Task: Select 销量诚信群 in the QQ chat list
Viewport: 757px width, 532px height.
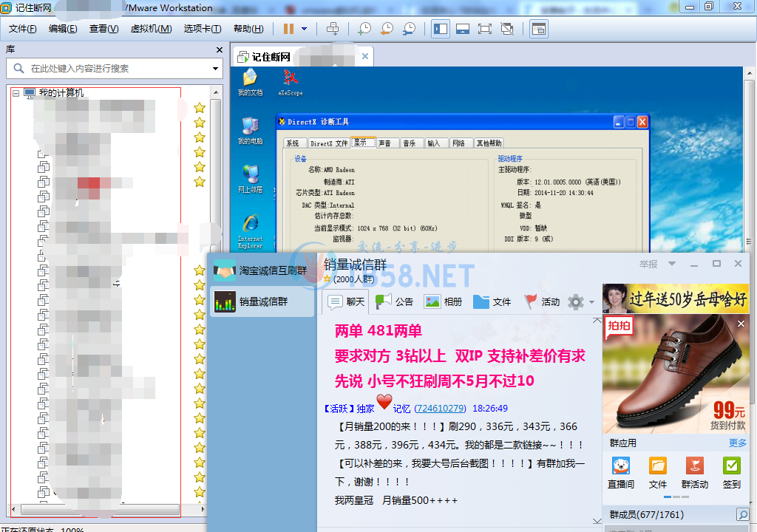Action: 262,301
